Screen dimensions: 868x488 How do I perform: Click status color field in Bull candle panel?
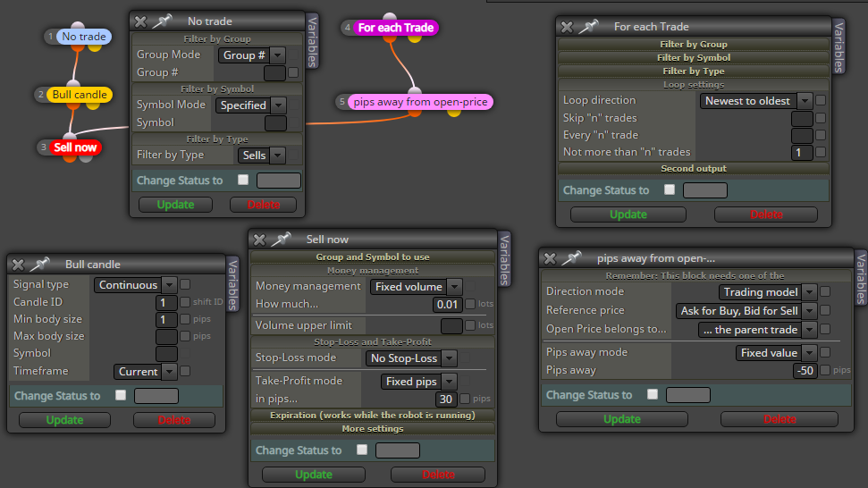coord(156,396)
